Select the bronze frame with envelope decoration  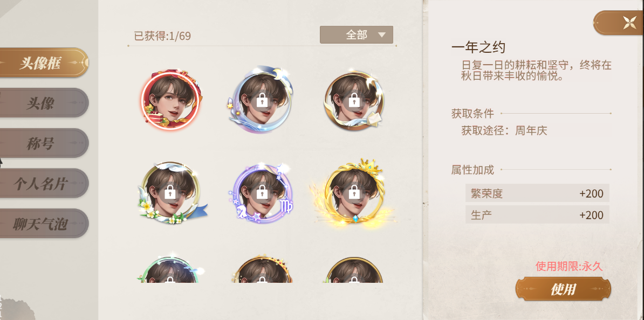354,101
